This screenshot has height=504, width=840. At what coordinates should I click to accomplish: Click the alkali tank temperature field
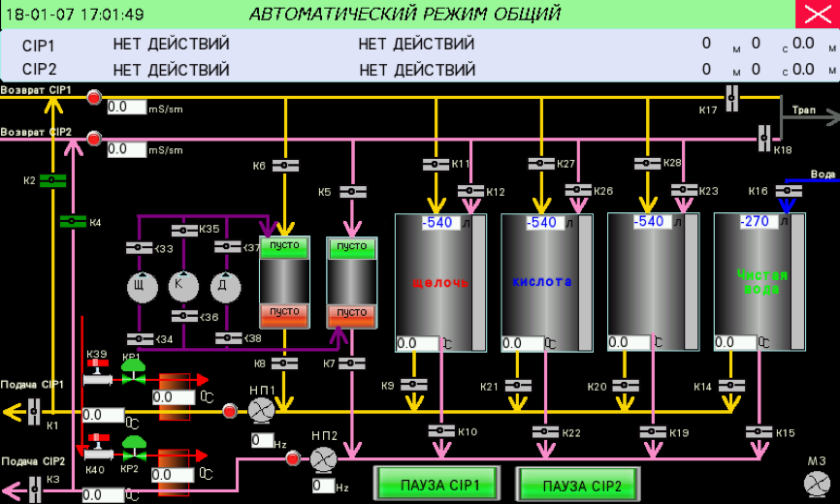tap(417, 343)
